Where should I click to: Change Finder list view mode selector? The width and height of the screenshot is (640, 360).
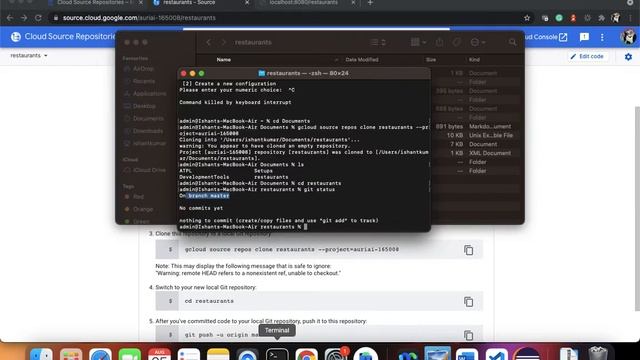(378, 42)
